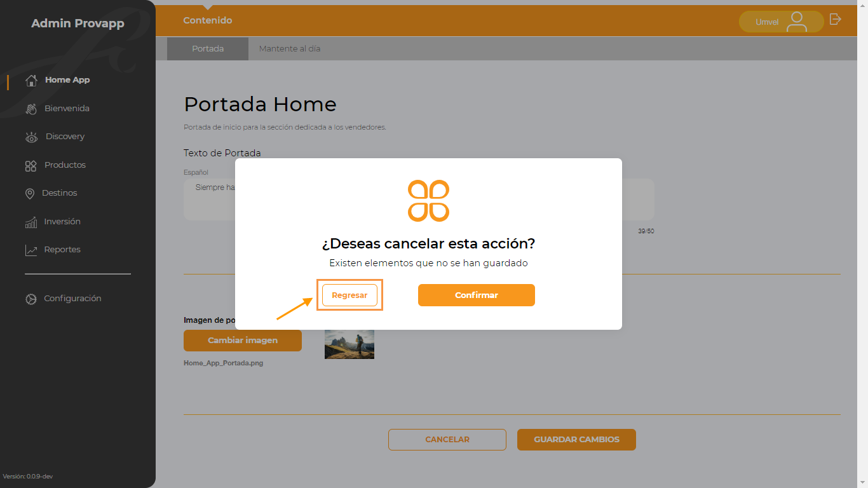Open the Inversión bar chart icon

click(x=31, y=222)
